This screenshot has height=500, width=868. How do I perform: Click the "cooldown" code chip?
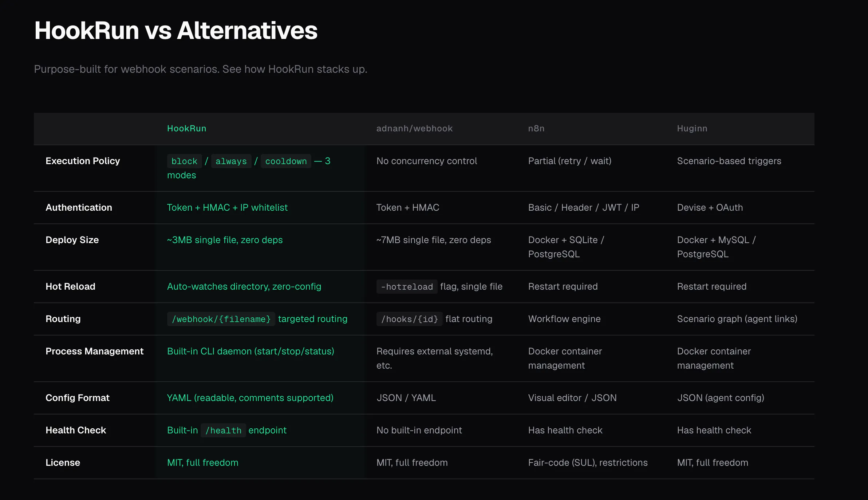point(286,161)
